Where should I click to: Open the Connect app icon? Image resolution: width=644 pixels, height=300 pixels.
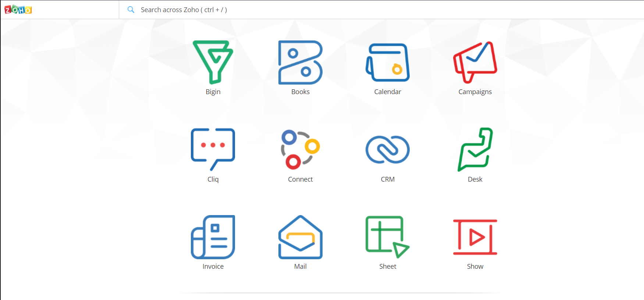click(300, 149)
